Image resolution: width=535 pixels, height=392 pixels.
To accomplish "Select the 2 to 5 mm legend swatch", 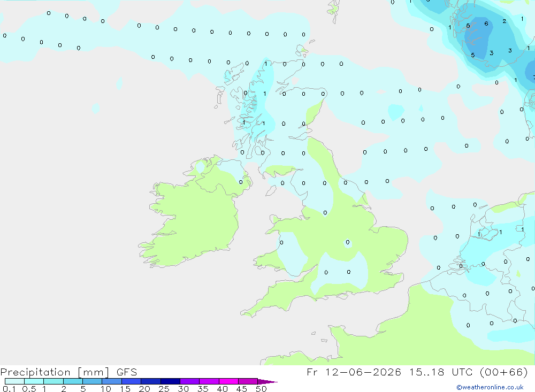I will point(73,381).
